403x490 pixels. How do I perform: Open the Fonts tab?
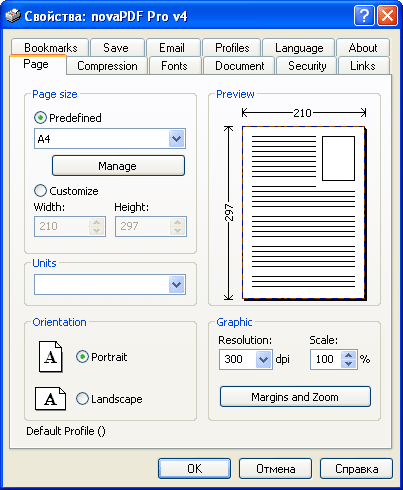pos(174,66)
